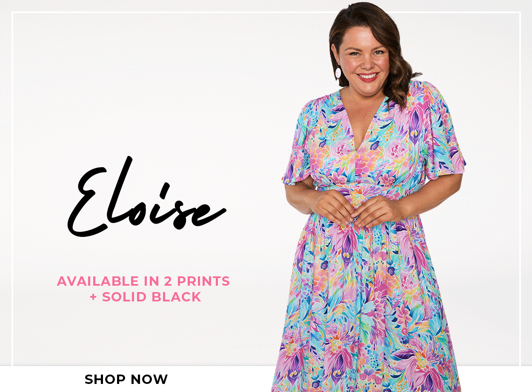Image resolution: width=532 pixels, height=392 pixels.
Task: Select the Eloise script title
Action: coord(147,198)
